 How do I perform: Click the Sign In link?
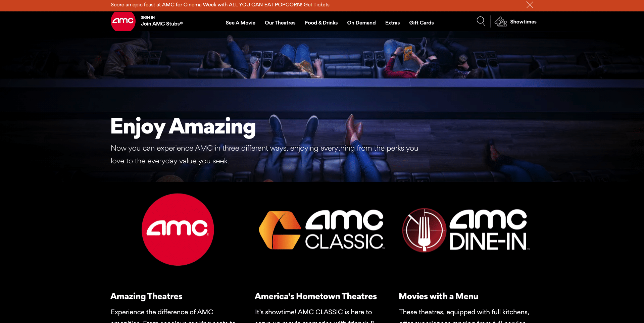pyautogui.click(x=148, y=17)
